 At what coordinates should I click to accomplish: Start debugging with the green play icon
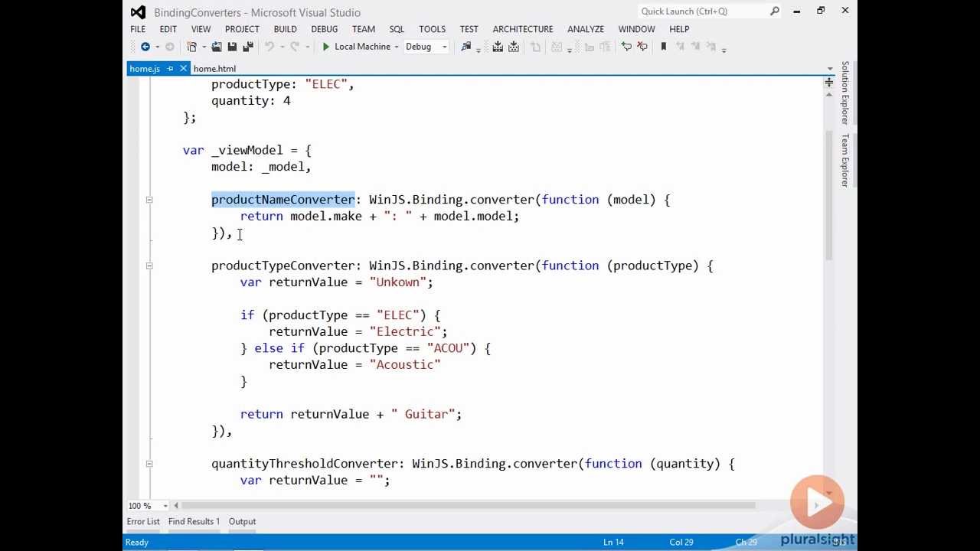pos(326,47)
